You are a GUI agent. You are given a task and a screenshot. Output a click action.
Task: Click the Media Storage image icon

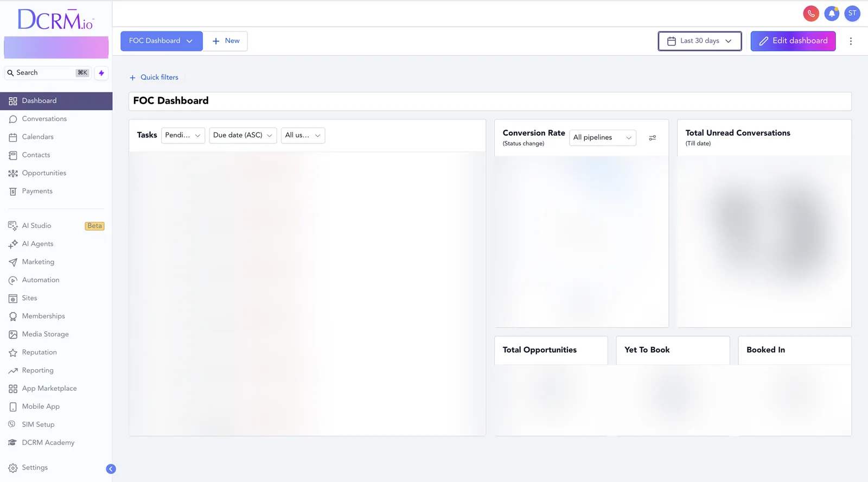(13, 334)
